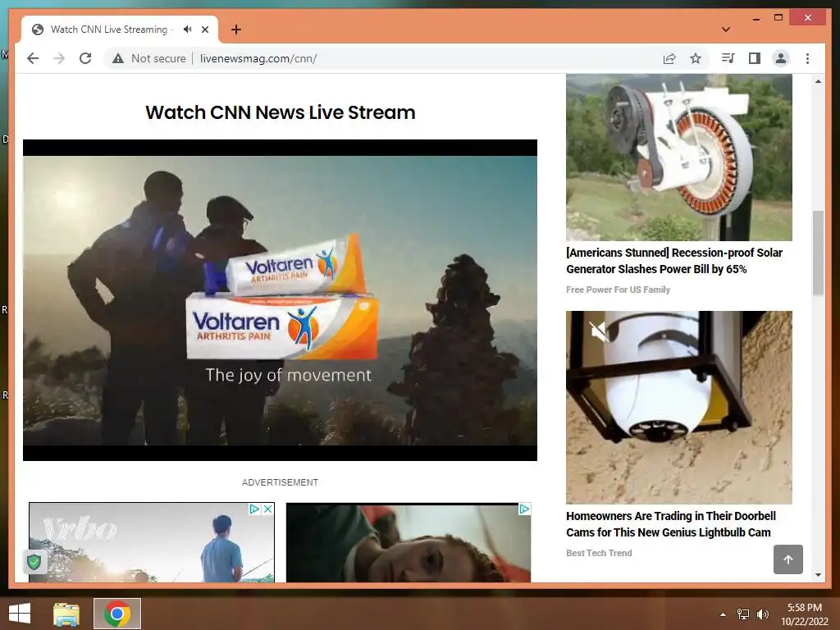Open the system volume tray icon
This screenshot has width=840, height=630.
tap(762, 614)
